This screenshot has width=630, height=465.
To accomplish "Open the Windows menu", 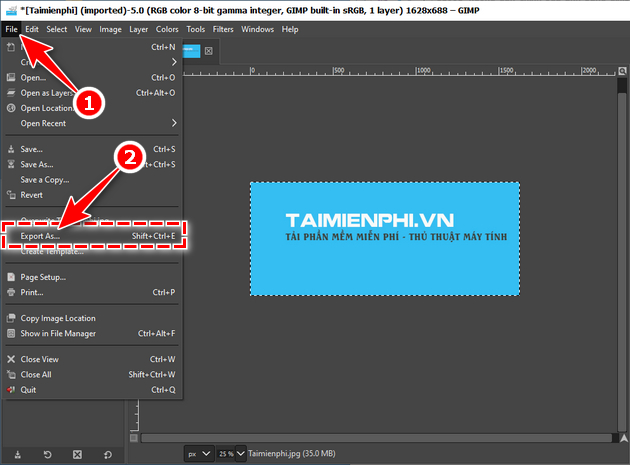I will pyautogui.click(x=258, y=29).
